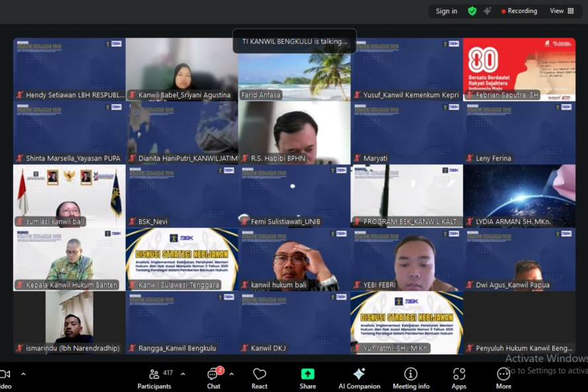
Task: Show Meeting info details
Action: pos(411,378)
